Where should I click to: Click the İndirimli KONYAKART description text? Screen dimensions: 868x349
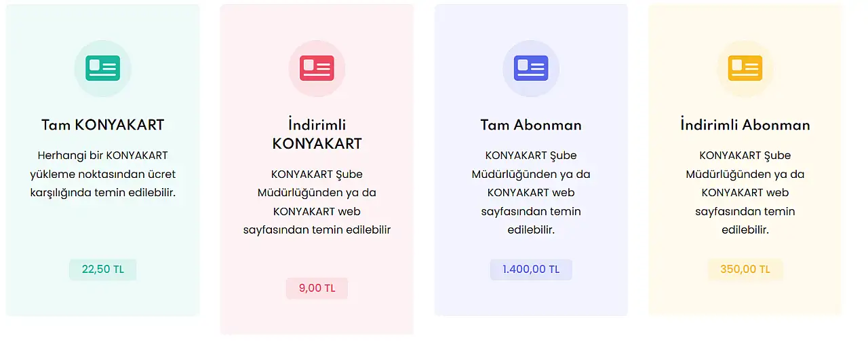[317, 202]
